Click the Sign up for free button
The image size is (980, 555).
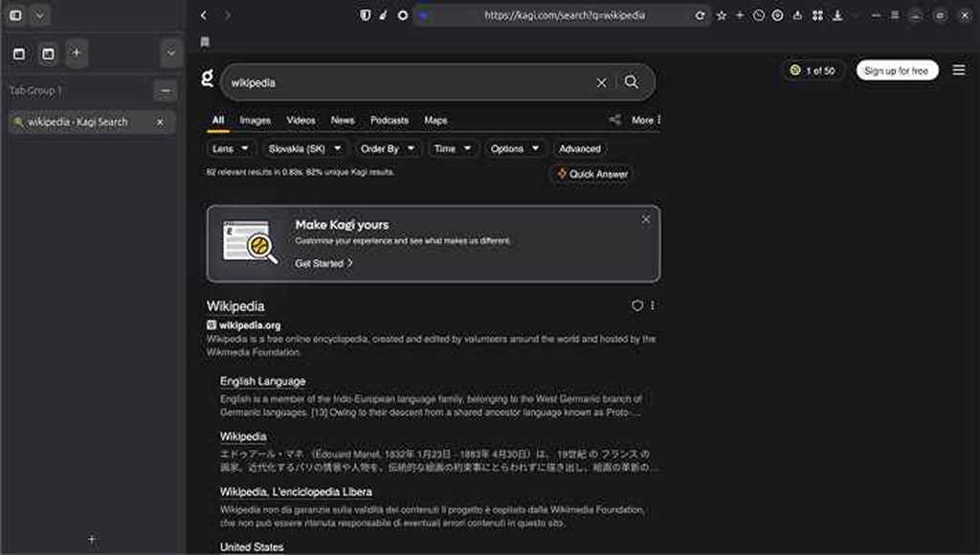(897, 71)
